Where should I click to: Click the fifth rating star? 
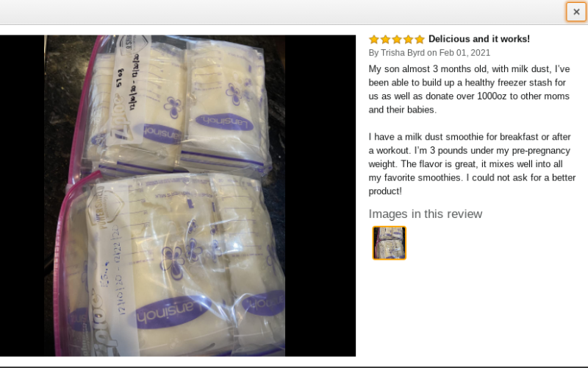420,39
